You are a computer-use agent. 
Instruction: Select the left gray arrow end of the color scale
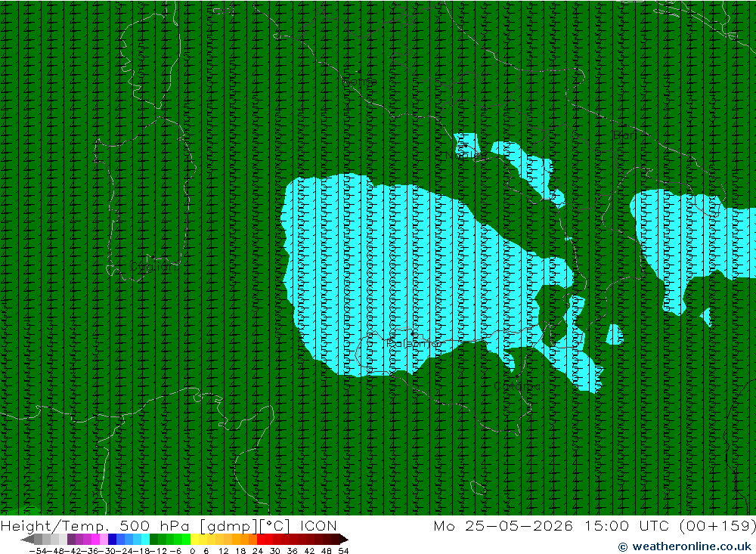pos(27,539)
